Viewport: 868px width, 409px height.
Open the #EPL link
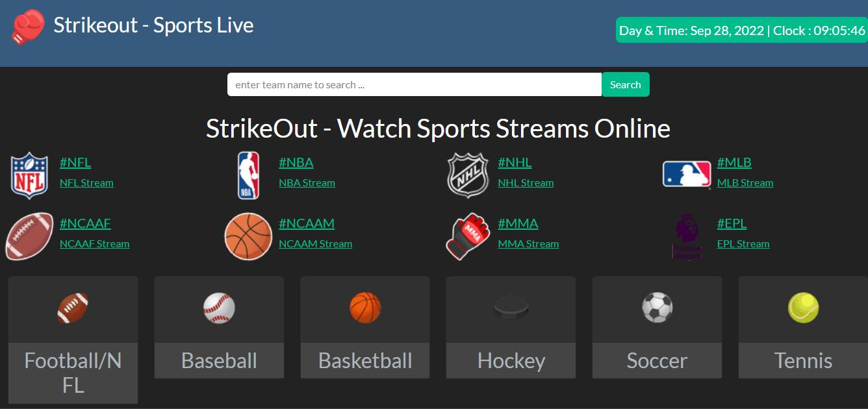pyautogui.click(x=732, y=223)
